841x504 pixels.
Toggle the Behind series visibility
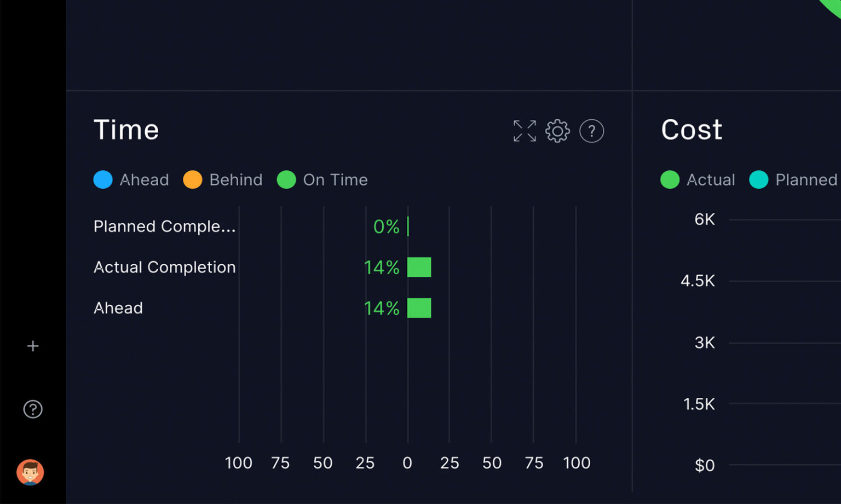click(x=223, y=179)
